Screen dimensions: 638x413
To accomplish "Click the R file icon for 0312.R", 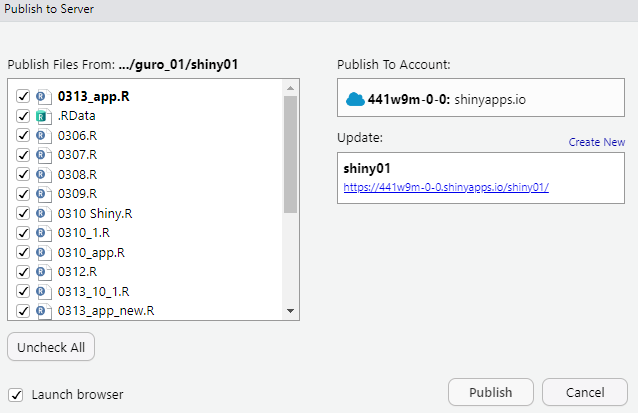I will [44, 273].
